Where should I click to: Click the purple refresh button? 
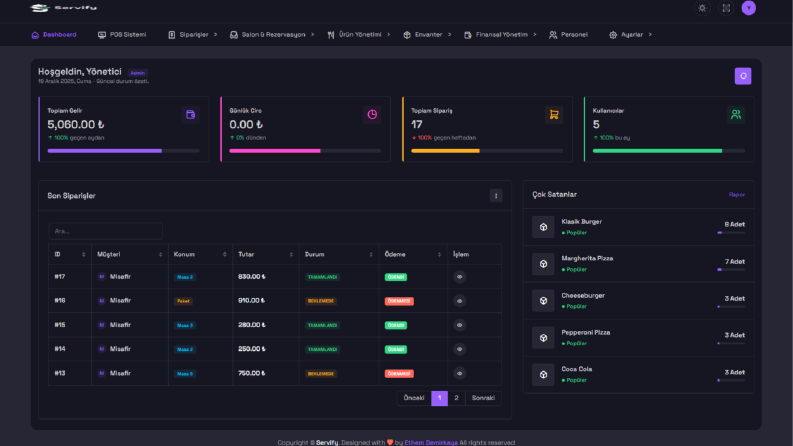[742, 76]
